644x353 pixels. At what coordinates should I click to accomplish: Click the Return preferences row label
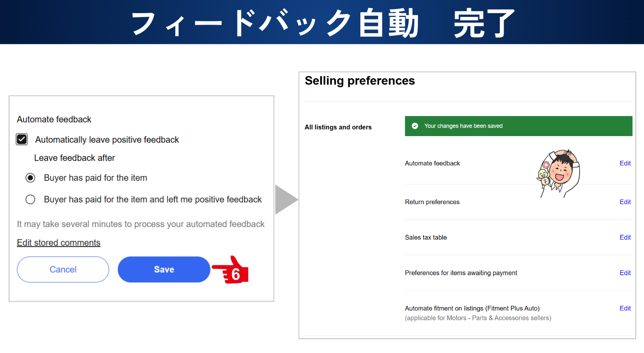[432, 202]
